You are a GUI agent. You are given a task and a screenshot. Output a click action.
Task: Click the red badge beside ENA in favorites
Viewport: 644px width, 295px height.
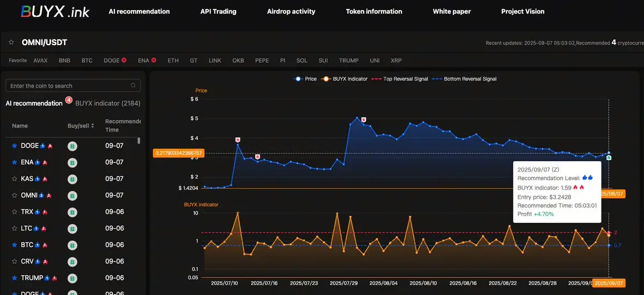point(153,60)
